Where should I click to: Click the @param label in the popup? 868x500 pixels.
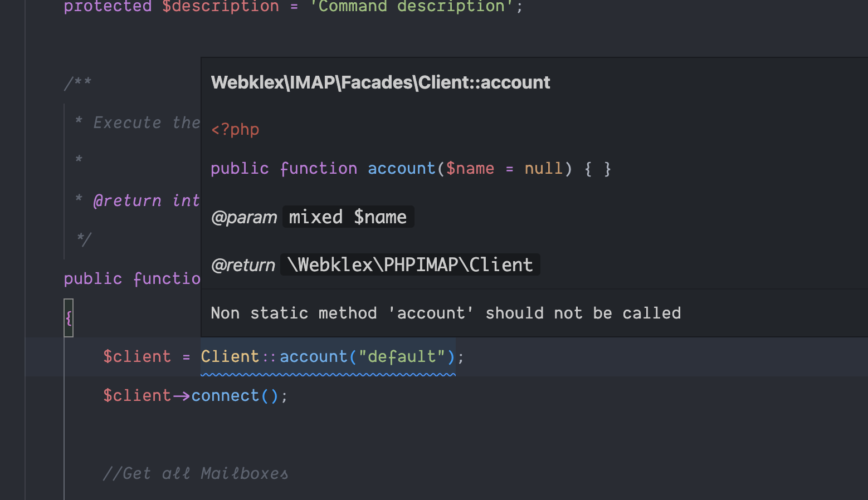(244, 217)
